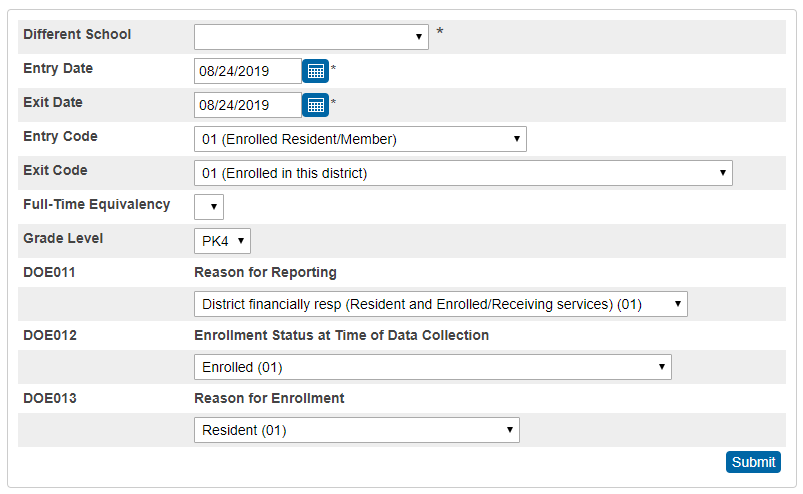Screen dimensions: 803x494
Task: Open the Entry Date calendar picker
Action: (x=315, y=71)
